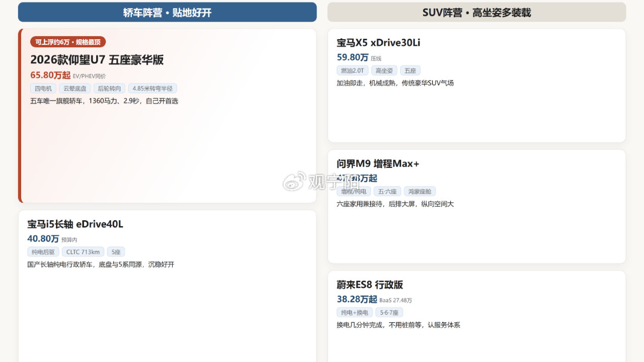Click the 云辇底盘 tag
Viewport: 644px width, 362px height.
[x=75, y=88]
